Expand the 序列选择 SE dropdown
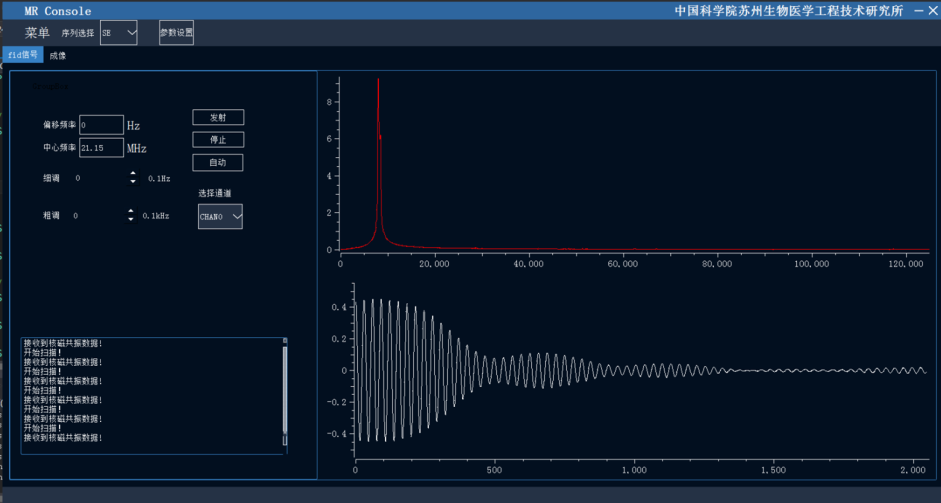This screenshot has width=941, height=503. click(119, 33)
